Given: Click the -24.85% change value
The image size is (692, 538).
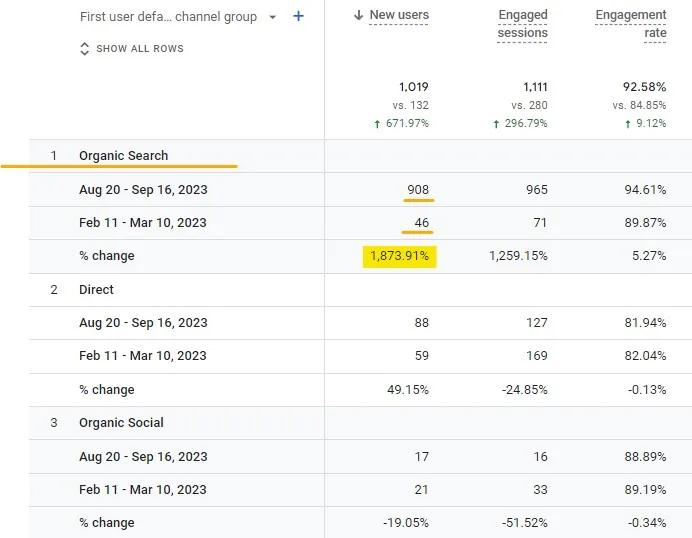Looking at the screenshot, I should point(524,390).
